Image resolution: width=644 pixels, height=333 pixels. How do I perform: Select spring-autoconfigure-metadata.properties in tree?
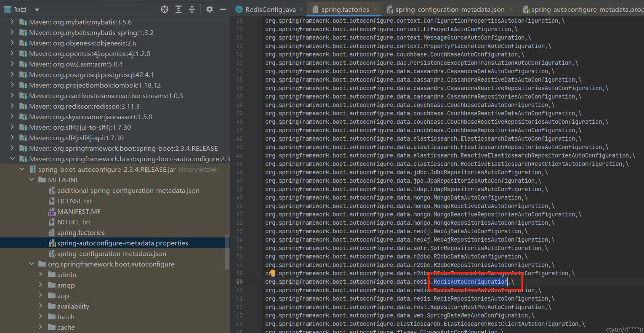coord(122,243)
